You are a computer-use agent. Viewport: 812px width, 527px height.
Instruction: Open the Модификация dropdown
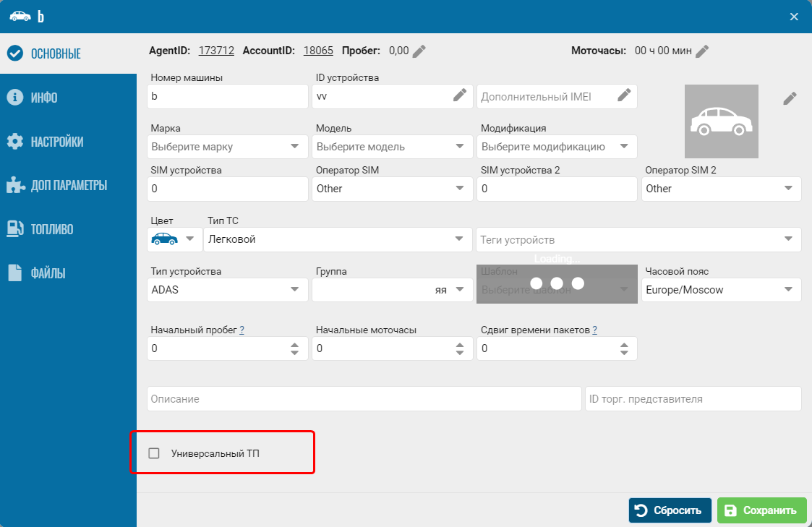[x=557, y=147]
